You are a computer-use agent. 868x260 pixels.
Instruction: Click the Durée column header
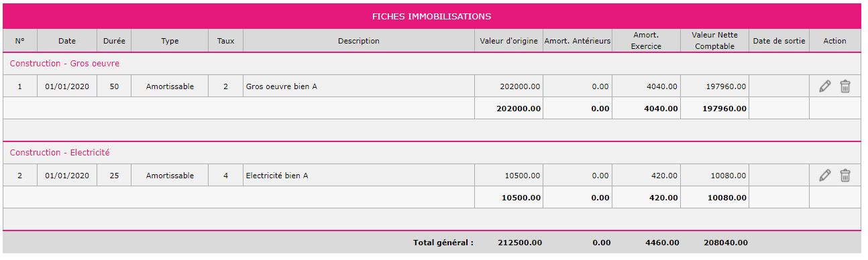tap(114, 41)
